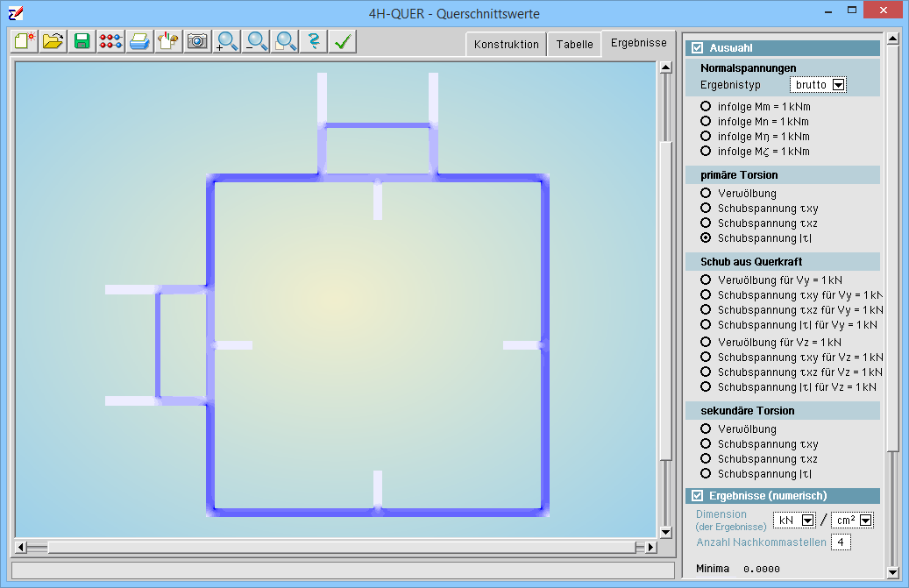
Task: Zoom out with the minus magnifier
Action: click(x=256, y=41)
